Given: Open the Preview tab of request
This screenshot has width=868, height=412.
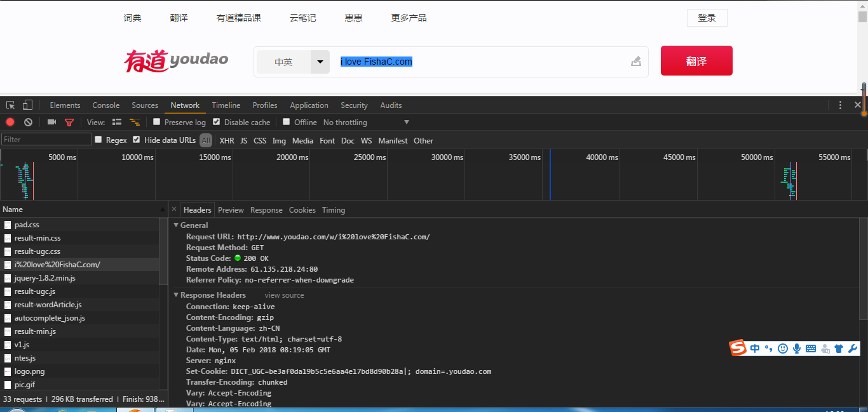Looking at the screenshot, I should point(231,210).
